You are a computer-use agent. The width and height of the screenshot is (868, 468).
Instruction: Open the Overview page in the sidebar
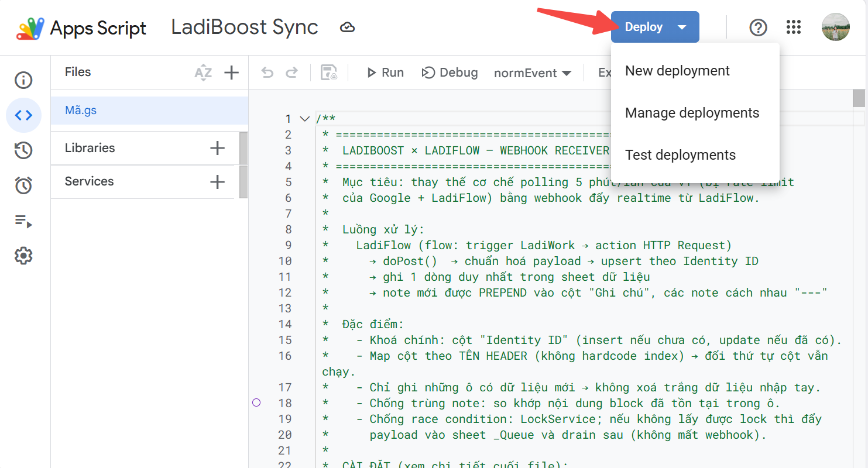click(23, 80)
